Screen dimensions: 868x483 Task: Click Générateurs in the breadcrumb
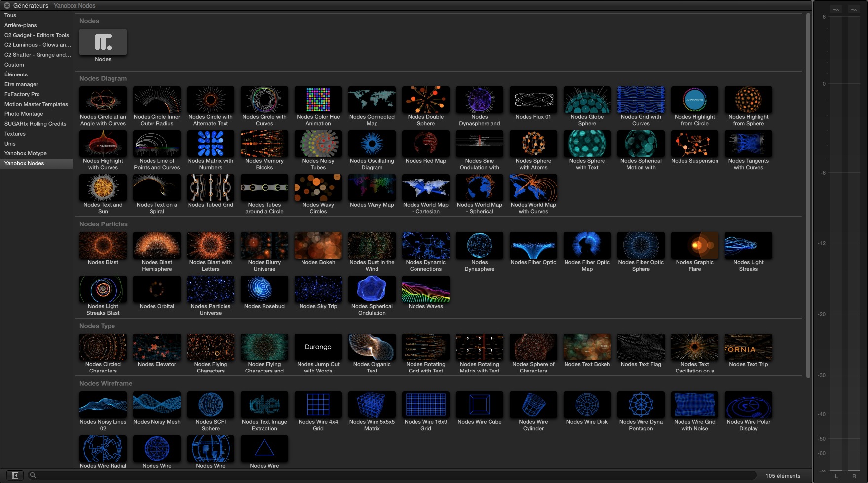(x=30, y=5)
